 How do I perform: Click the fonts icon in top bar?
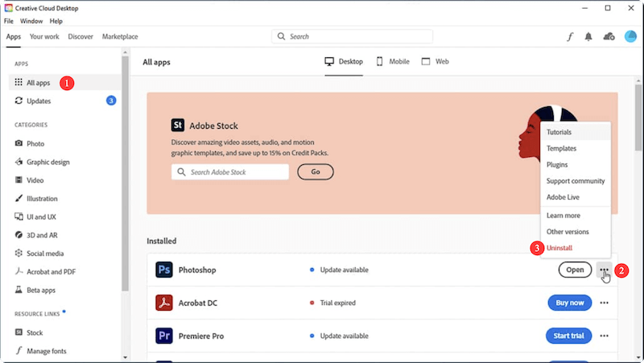(x=569, y=37)
